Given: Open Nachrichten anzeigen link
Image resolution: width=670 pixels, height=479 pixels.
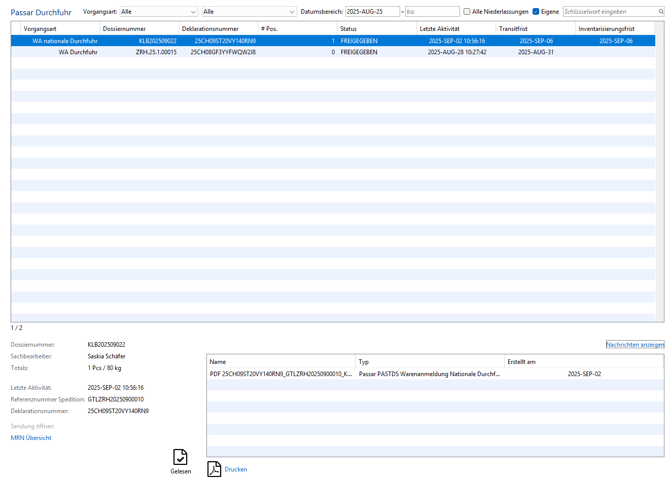Looking at the screenshot, I should pos(635,344).
